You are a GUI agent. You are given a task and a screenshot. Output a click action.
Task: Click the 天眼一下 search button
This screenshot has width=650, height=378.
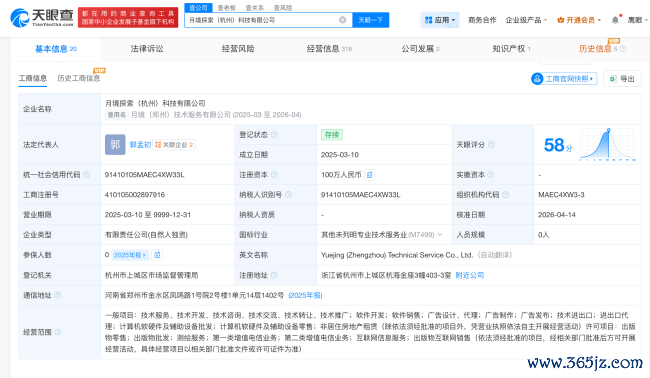click(371, 20)
